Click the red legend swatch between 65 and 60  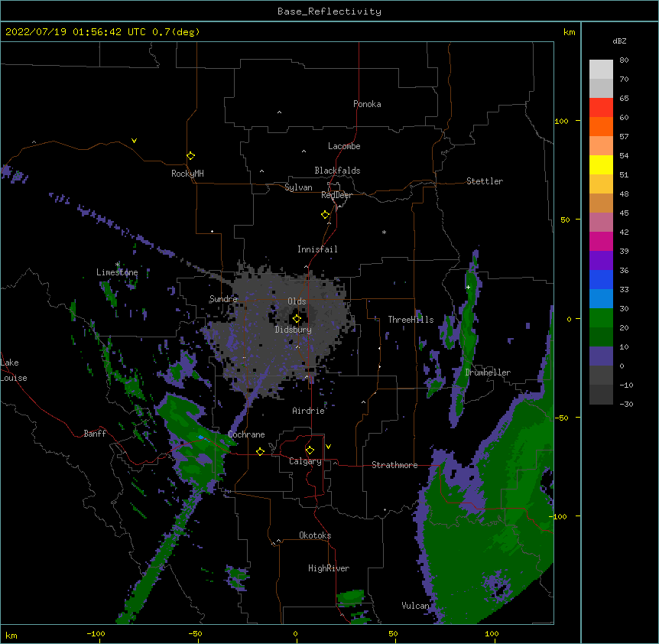tap(601, 107)
